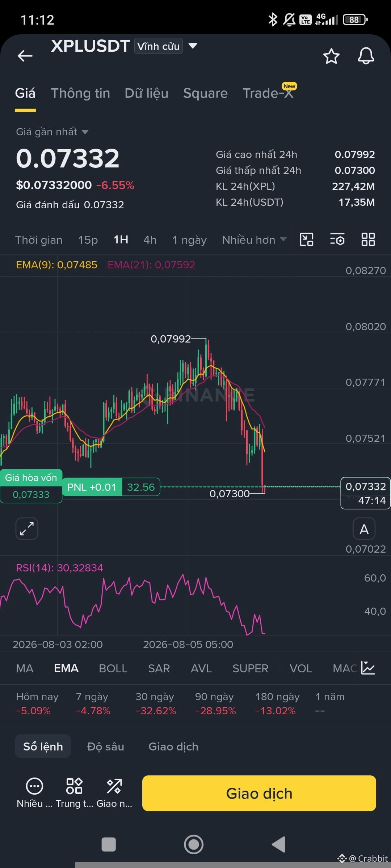Tap the RSI(14) indicator label
391x868 pixels.
tap(59, 568)
